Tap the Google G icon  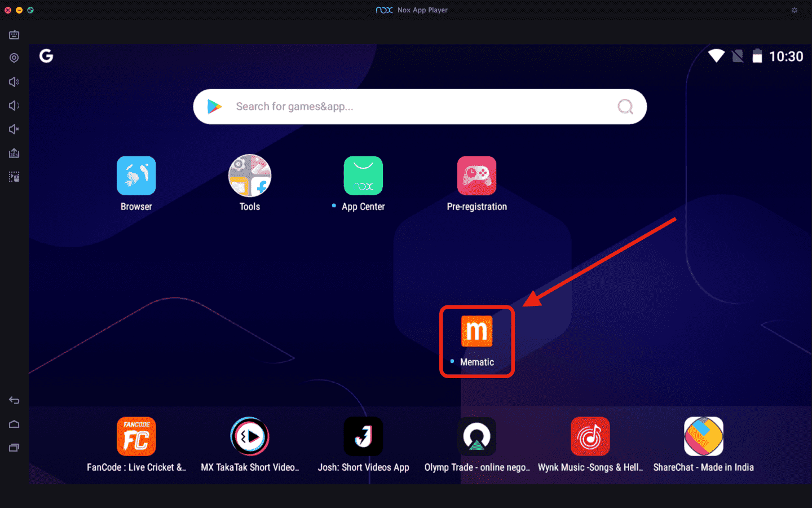click(46, 56)
